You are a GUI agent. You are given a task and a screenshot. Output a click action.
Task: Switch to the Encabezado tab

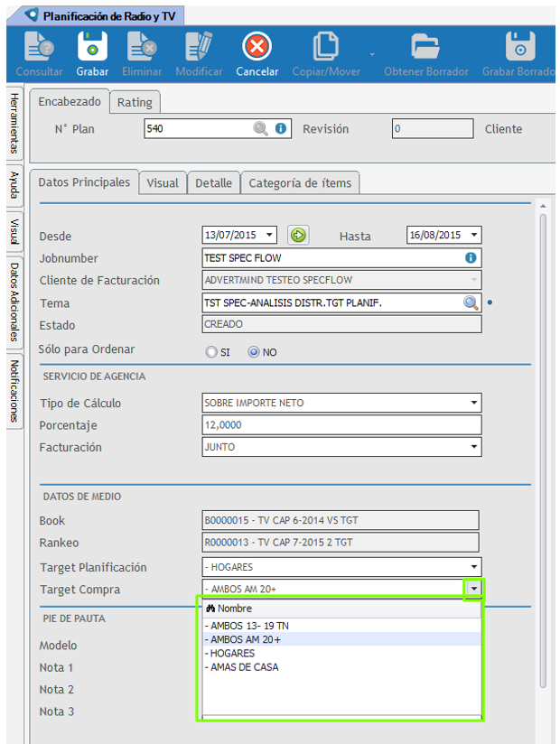point(70,101)
